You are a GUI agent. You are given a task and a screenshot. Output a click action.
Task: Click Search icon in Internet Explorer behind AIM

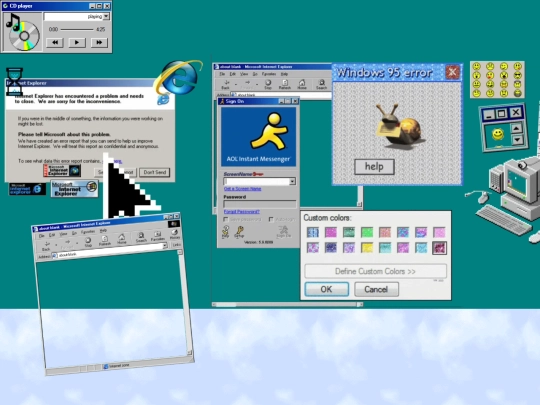click(x=321, y=84)
